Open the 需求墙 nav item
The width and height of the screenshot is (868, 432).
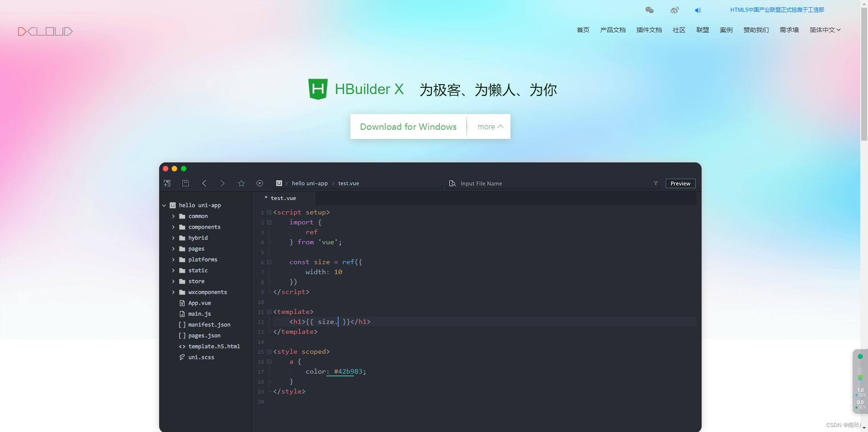[x=789, y=30]
